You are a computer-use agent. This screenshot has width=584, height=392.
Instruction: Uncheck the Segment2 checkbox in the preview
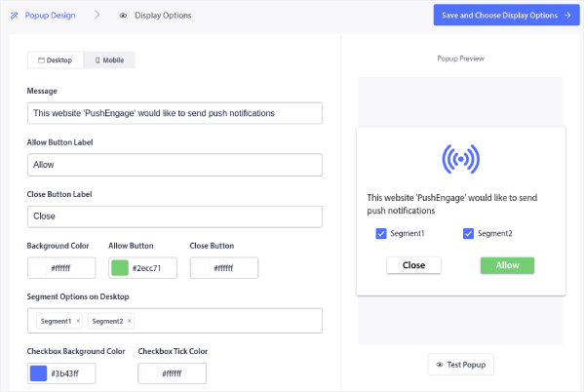point(468,234)
